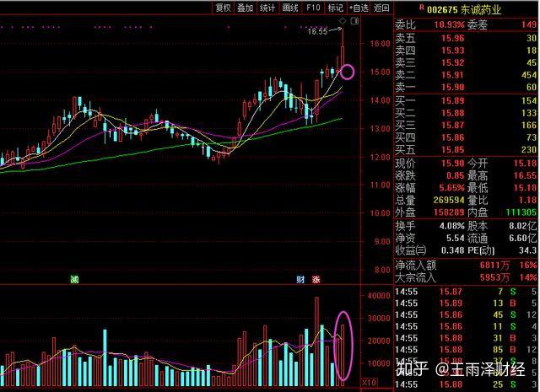540x392 pixels.
Task: Select the 买一 15.89 order row
Action: (466, 101)
